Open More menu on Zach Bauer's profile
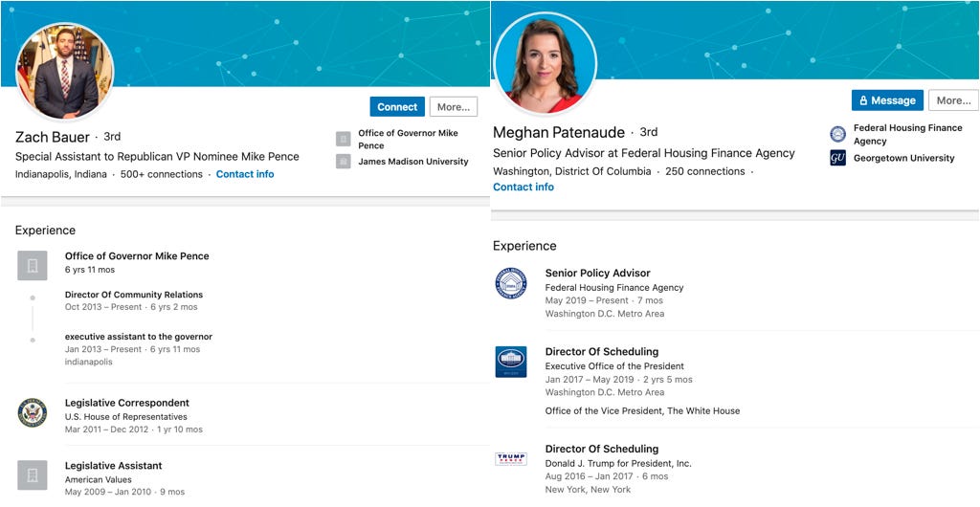The image size is (980, 507). tap(453, 107)
